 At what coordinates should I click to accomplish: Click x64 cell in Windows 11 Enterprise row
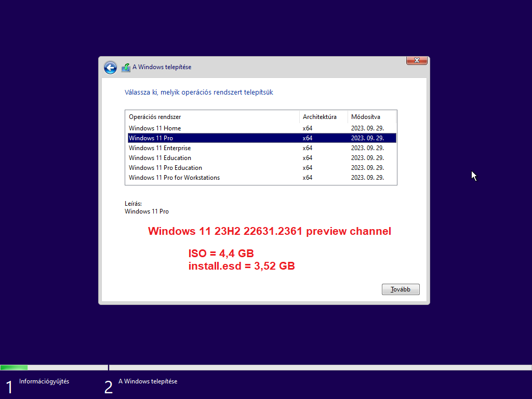point(308,148)
